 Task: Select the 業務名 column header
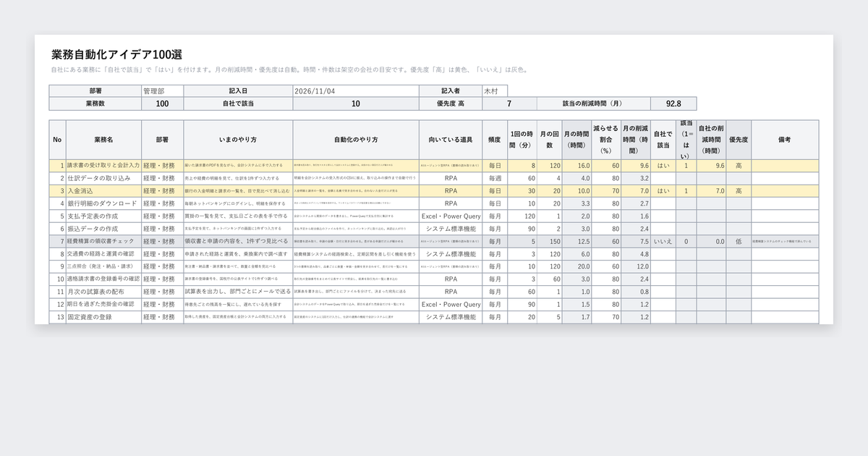click(x=103, y=140)
